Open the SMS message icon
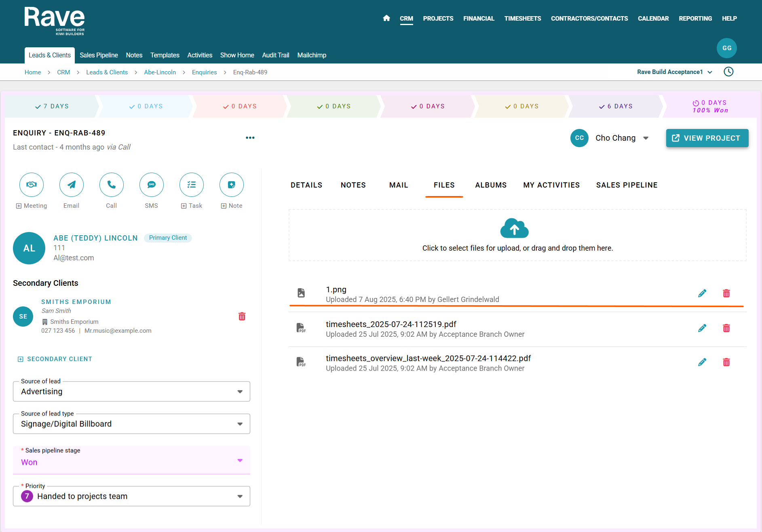This screenshot has width=762, height=532. pyautogui.click(x=152, y=185)
